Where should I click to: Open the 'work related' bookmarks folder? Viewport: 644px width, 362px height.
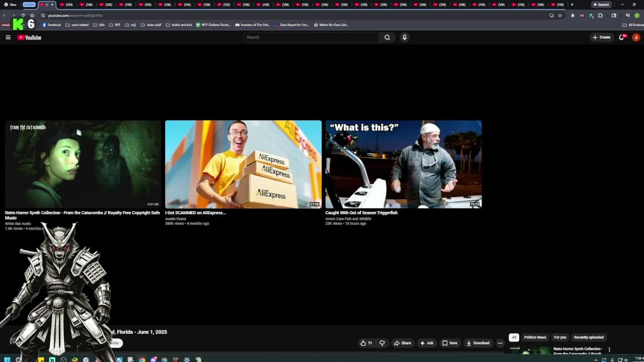77,25
